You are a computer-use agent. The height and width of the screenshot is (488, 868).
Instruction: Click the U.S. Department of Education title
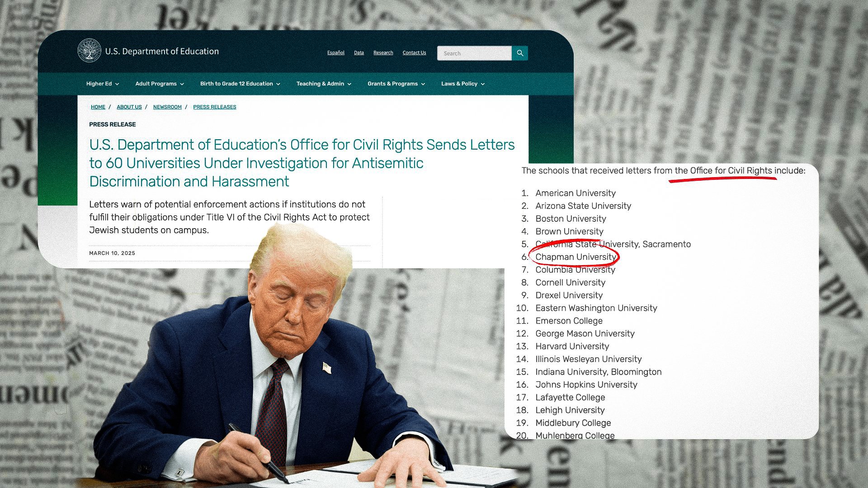click(x=162, y=51)
